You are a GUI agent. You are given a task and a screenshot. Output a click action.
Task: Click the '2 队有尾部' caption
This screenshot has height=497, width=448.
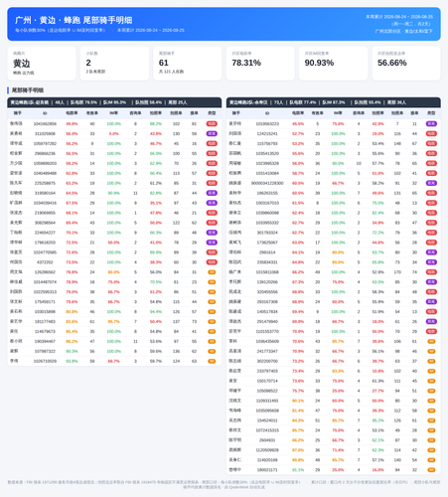(x=95, y=72)
